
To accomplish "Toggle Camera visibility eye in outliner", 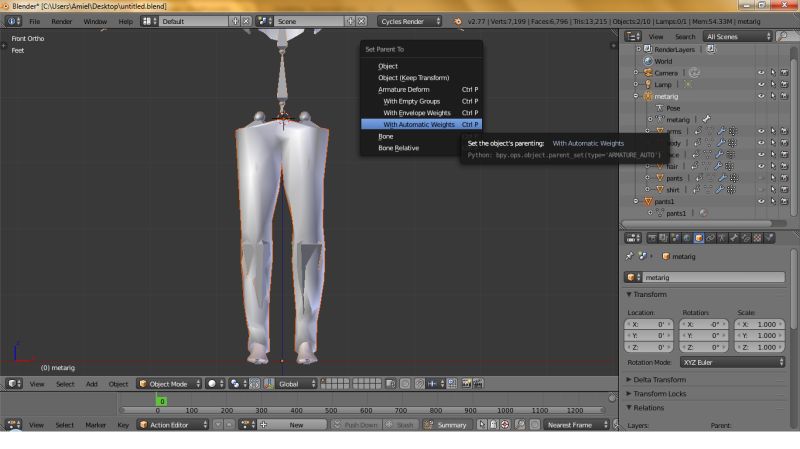I will point(761,73).
